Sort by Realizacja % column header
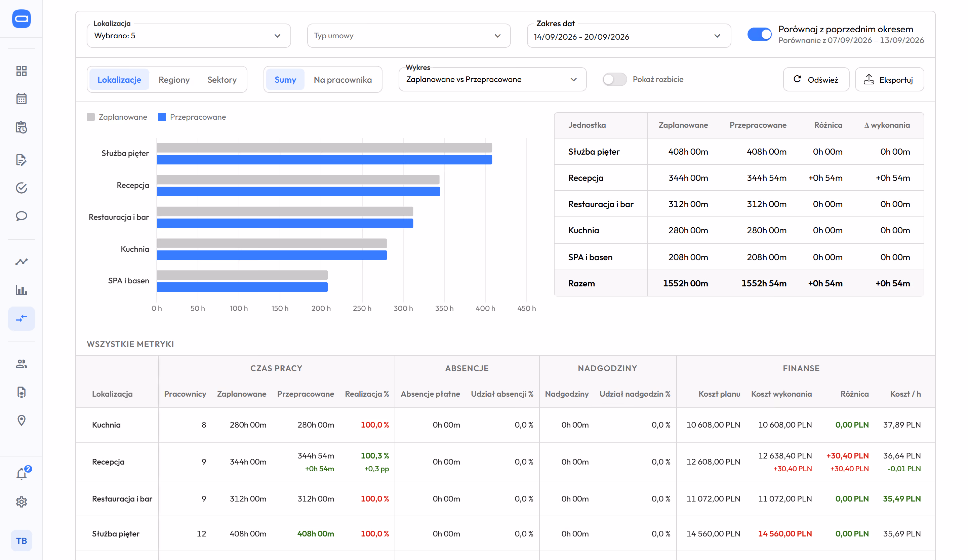 tap(367, 394)
